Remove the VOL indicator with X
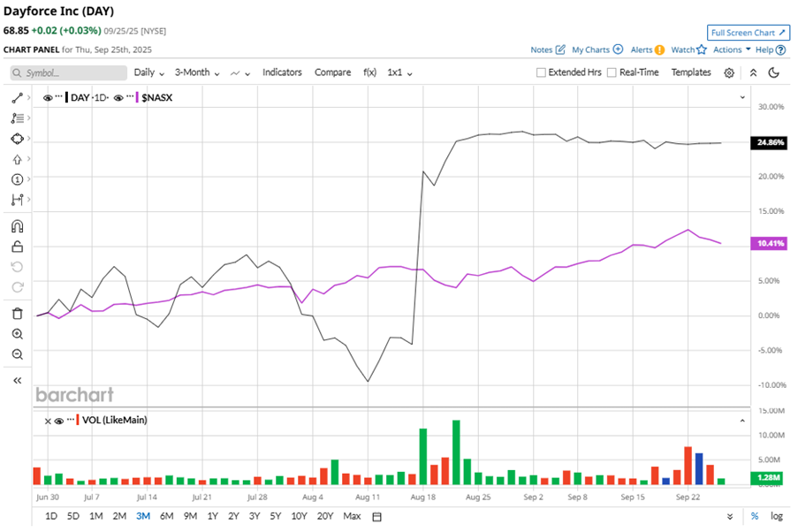798x532 pixels. coord(48,421)
